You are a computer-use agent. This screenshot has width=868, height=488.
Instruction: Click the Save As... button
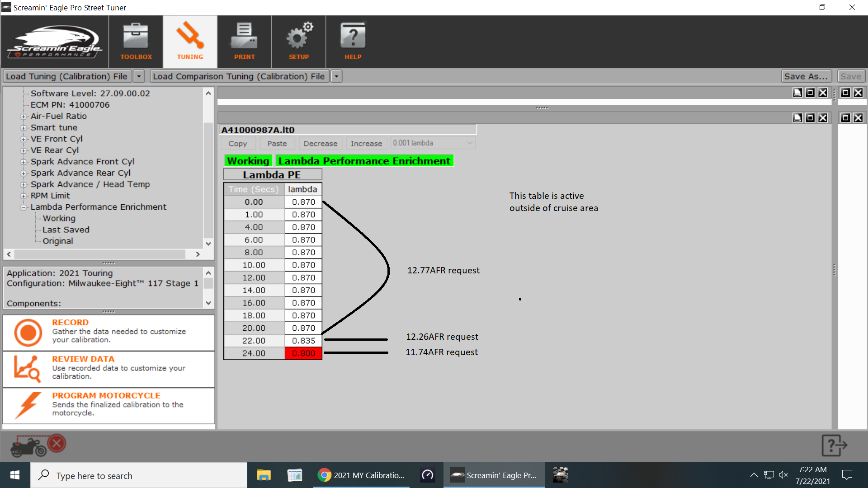(x=806, y=76)
